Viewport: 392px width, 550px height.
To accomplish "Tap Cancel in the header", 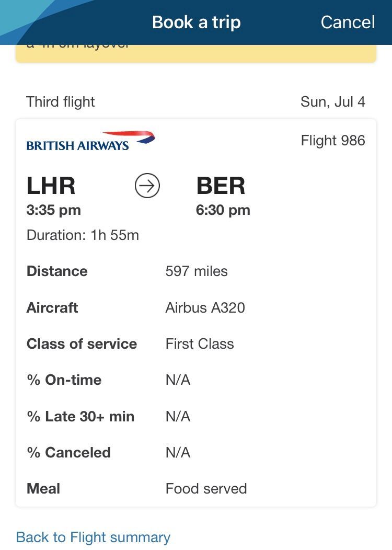I will pos(348,22).
